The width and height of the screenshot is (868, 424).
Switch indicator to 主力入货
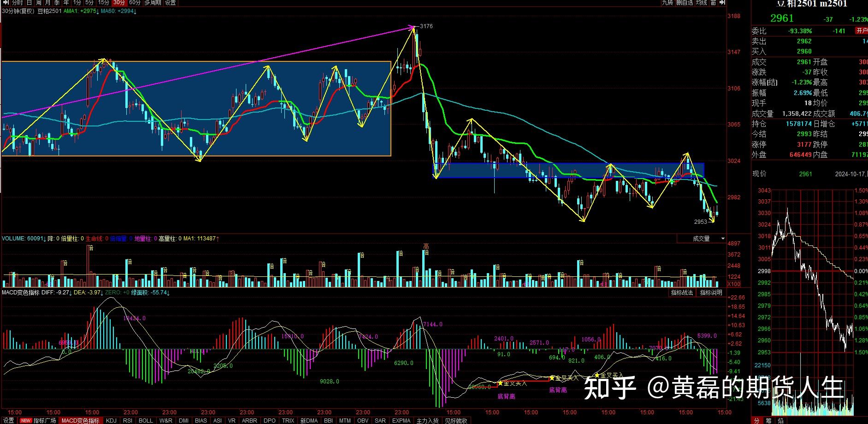427,421
